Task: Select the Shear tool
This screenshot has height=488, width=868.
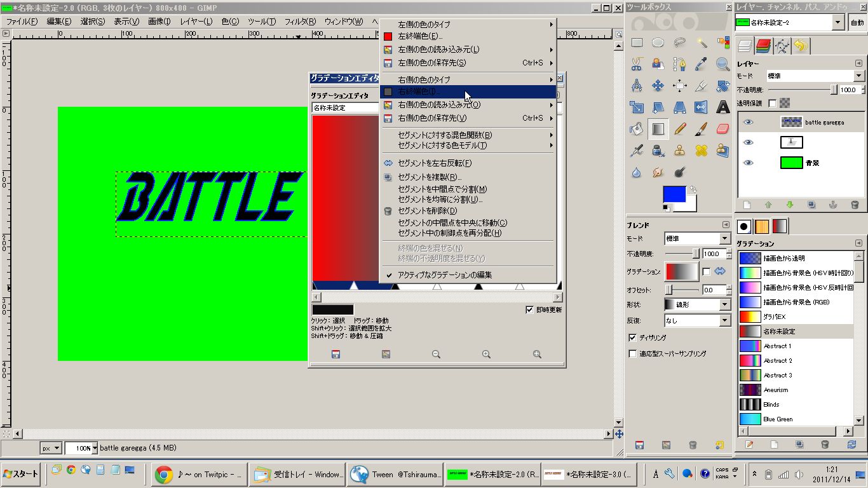Action: tap(658, 107)
